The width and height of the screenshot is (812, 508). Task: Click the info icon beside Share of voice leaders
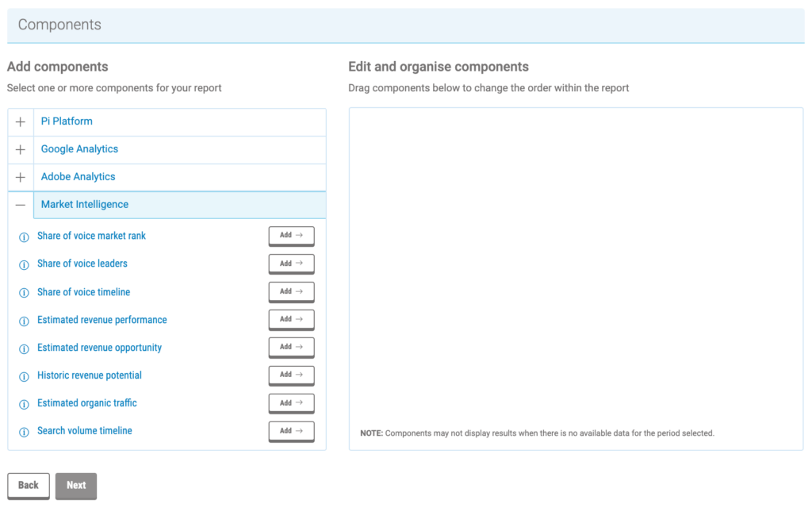(x=24, y=264)
